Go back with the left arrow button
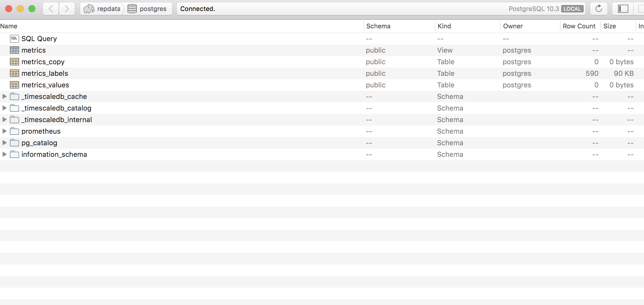The image size is (644, 305). [x=51, y=9]
